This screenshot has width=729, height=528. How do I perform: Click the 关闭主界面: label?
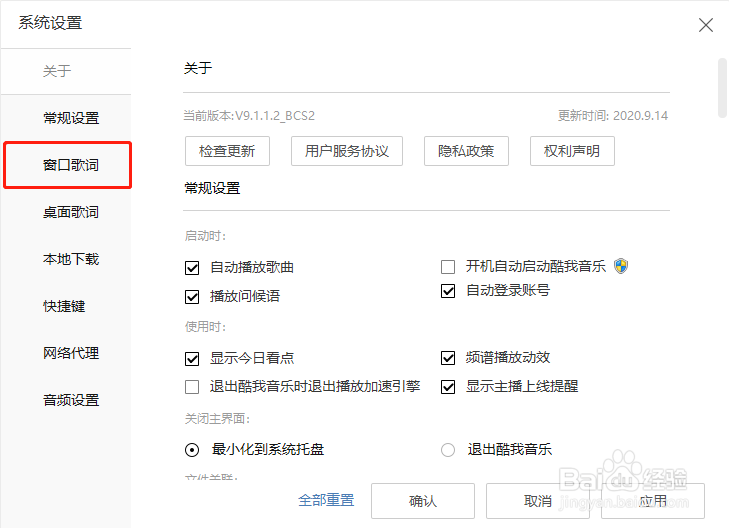217,419
